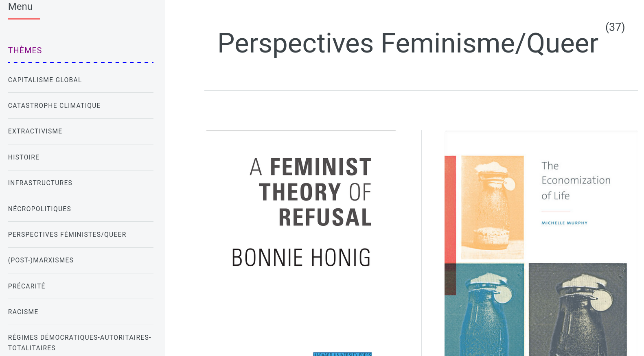Go to the Racisme theme
644x356 pixels.
23,312
